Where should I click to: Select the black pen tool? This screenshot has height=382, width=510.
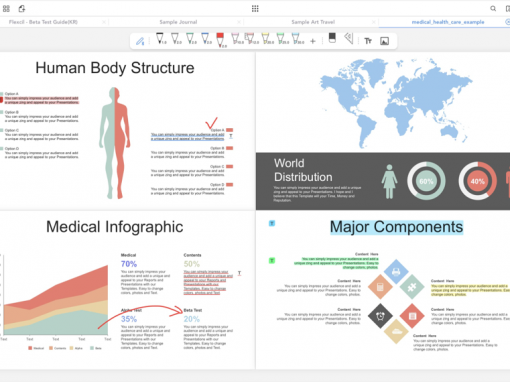[x=160, y=39]
